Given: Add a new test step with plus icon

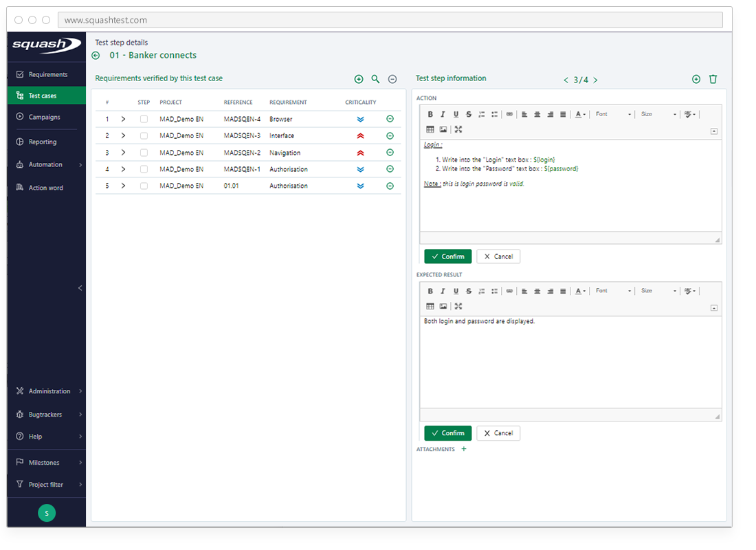Looking at the screenshot, I should [696, 79].
